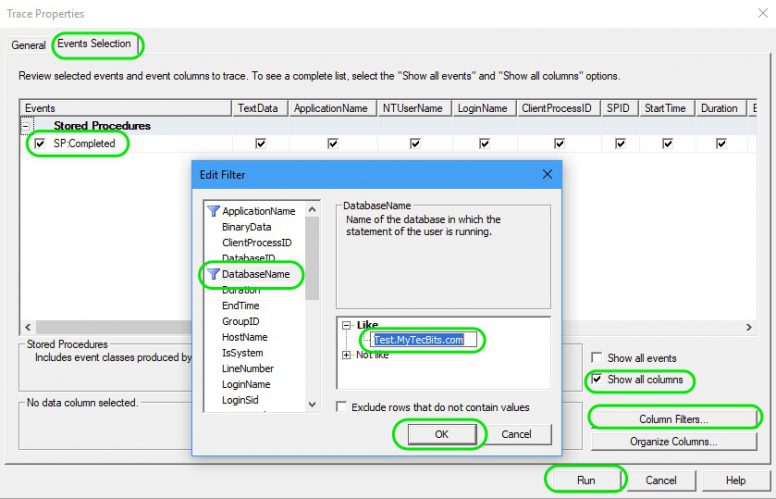Expand the Not like filter node
The width and height of the screenshot is (776, 499).
point(346,355)
